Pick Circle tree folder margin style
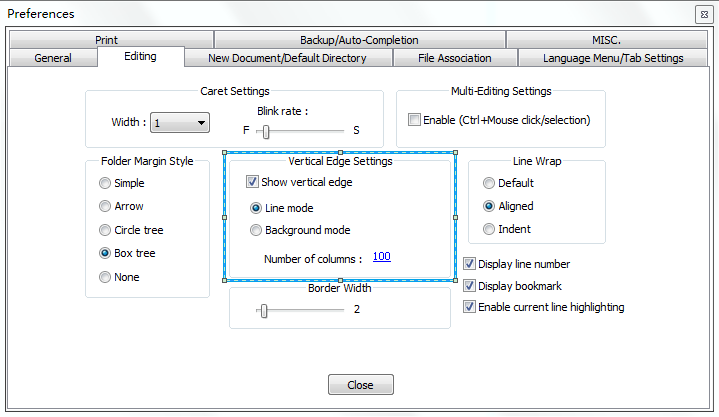This screenshot has width=719, height=417. pyautogui.click(x=105, y=230)
